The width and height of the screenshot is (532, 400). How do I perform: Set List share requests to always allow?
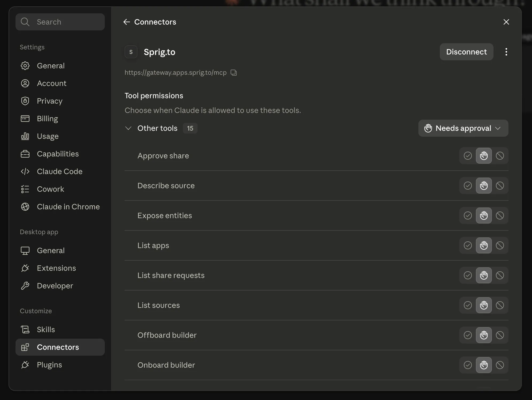[x=468, y=275]
